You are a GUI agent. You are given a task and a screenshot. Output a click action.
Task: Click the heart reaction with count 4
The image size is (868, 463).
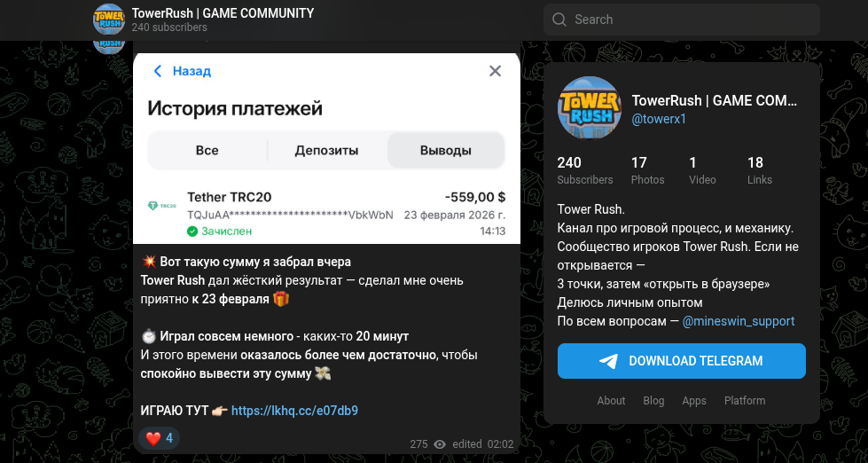[x=159, y=439]
